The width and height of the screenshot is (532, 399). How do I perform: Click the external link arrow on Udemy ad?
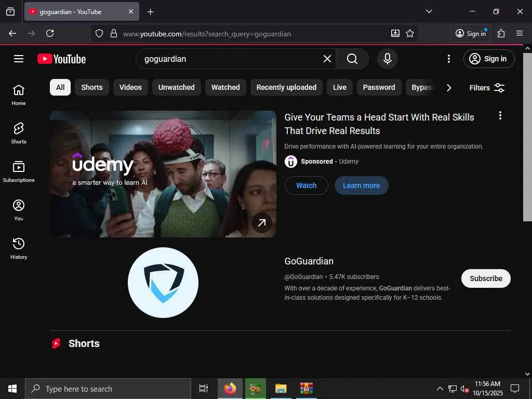(262, 223)
